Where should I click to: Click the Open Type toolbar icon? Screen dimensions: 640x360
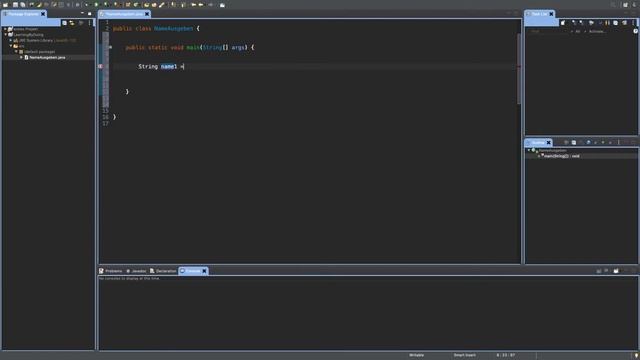coord(146,5)
